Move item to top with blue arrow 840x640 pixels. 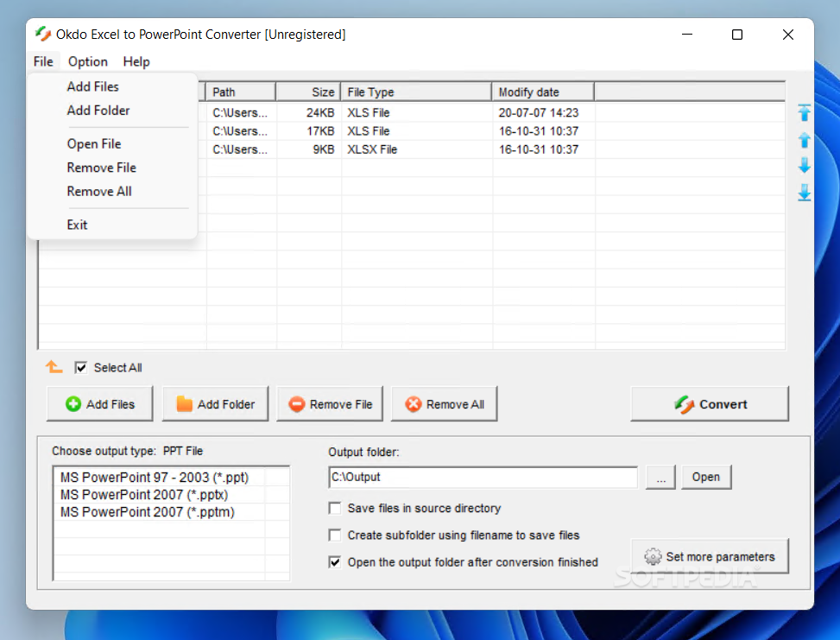click(x=804, y=112)
